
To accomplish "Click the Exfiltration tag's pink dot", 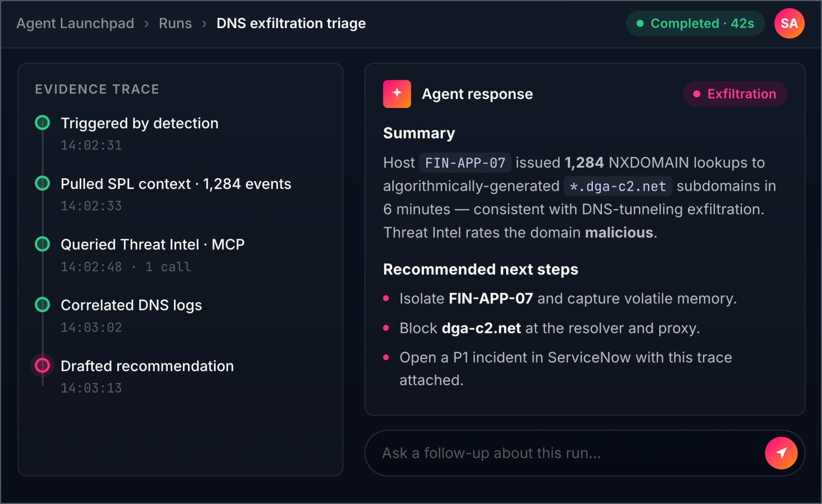I will [x=696, y=94].
